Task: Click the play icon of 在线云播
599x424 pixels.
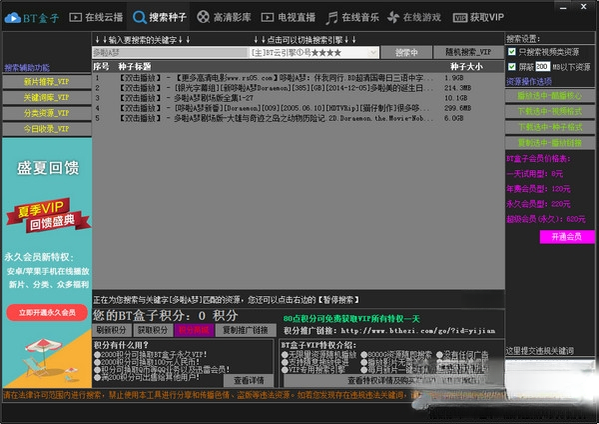Action: [75, 17]
